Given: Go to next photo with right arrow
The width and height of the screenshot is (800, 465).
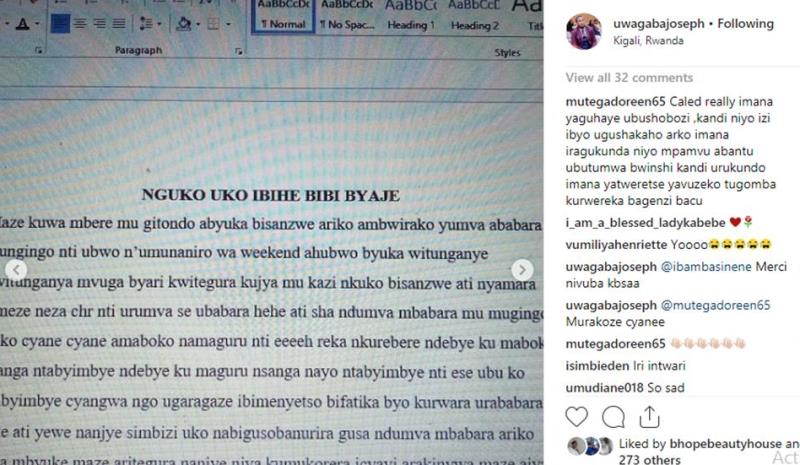Looking at the screenshot, I should pyautogui.click(x=521, y=270).
